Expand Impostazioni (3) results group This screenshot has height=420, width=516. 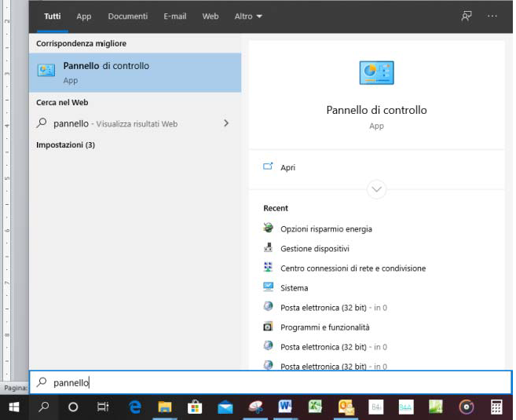click(x=65, y=145)
